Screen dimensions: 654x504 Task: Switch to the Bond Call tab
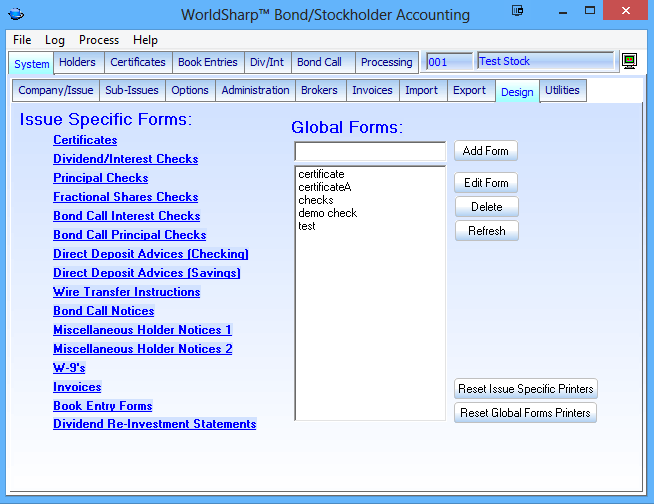[319, 62]
